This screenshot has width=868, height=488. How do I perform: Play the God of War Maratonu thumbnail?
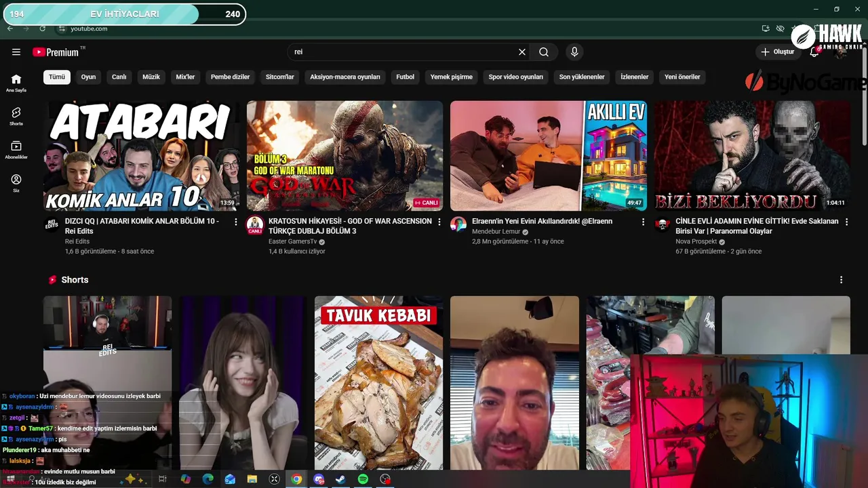344,156
